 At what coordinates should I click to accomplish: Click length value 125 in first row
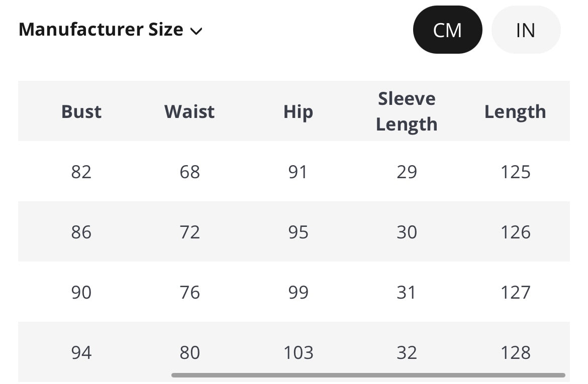click(x=515, y=172)
